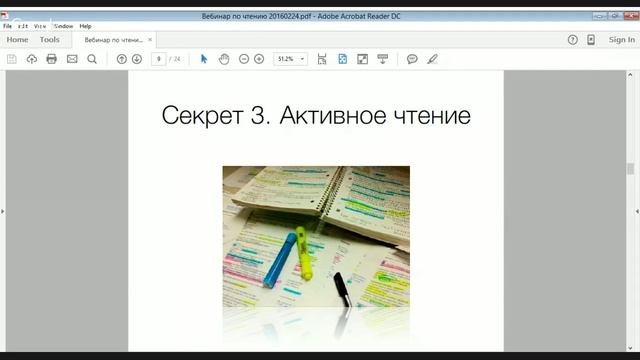The image size is (640, 360).
Task: Upload file to cloud icon
Action: point(31,59)
